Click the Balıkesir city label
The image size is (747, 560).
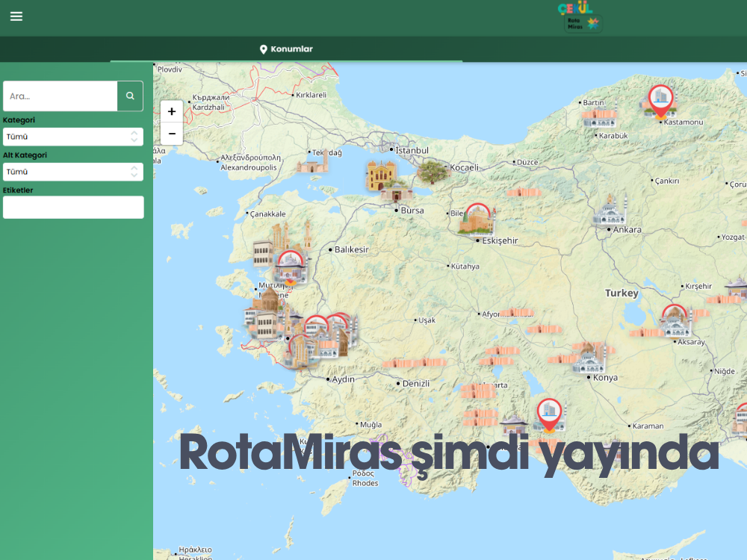click(x=352, y=249)
